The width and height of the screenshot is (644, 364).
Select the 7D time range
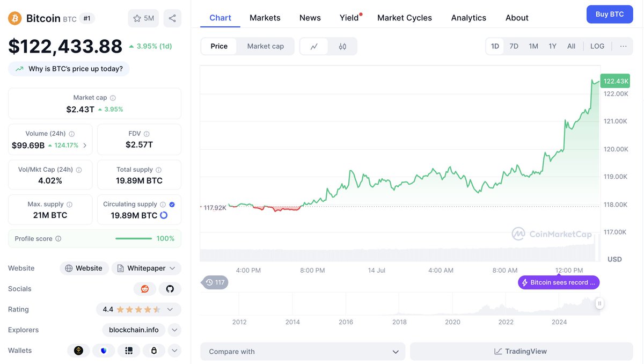click(x=514, y=46)
